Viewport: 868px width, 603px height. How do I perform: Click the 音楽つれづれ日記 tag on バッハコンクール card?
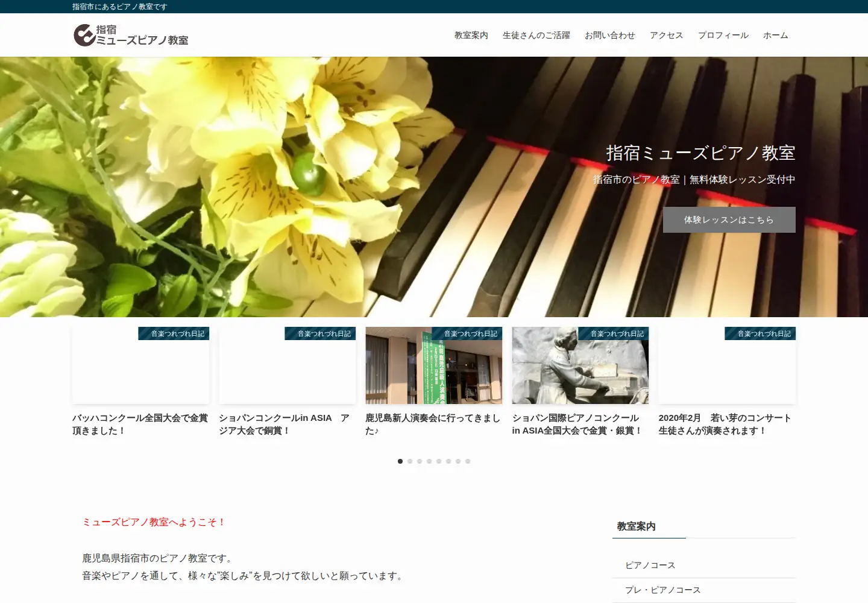coord(174,333)
